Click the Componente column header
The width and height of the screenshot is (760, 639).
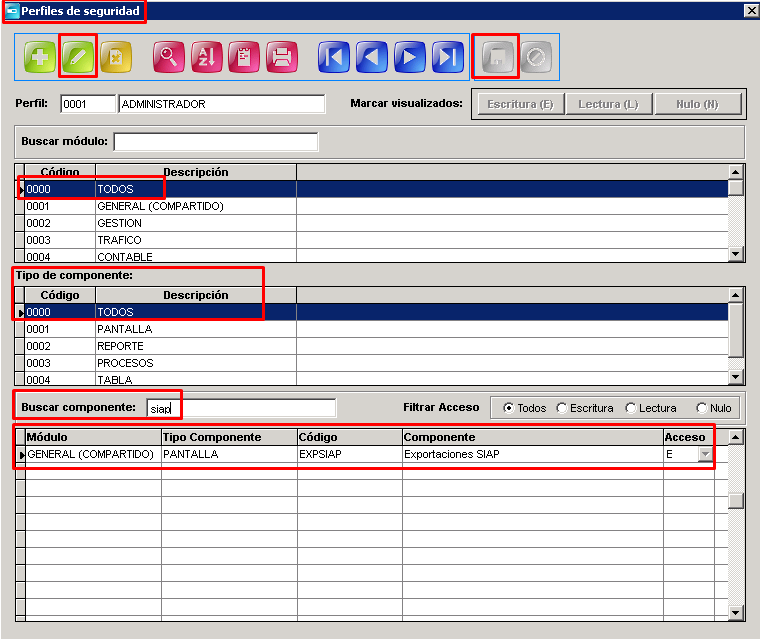coord(532,437)
